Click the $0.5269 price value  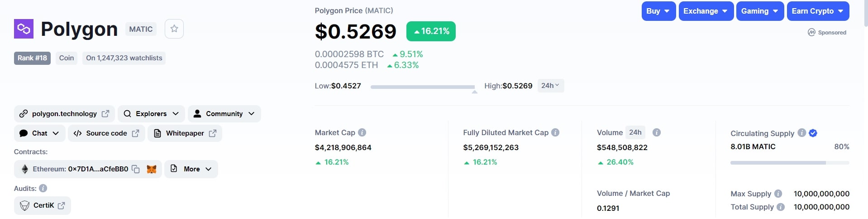coord(356,31)
